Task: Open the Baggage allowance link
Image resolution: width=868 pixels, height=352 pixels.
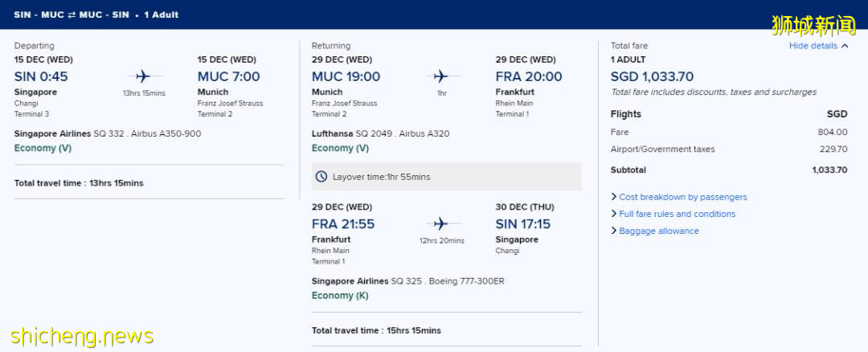Action: pyautogui.click(x=658, y=231)
